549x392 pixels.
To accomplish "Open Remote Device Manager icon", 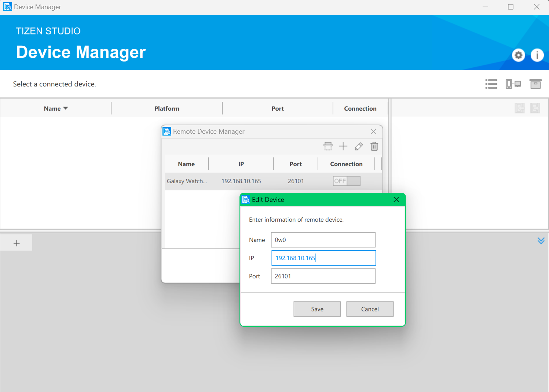I will pos(513,84).
